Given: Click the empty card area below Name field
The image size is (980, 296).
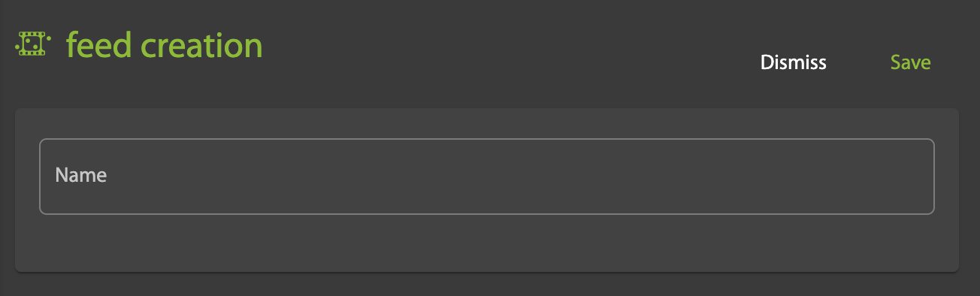Looking at the screenshot, I should pyautogui.click(x=487, y=243).
